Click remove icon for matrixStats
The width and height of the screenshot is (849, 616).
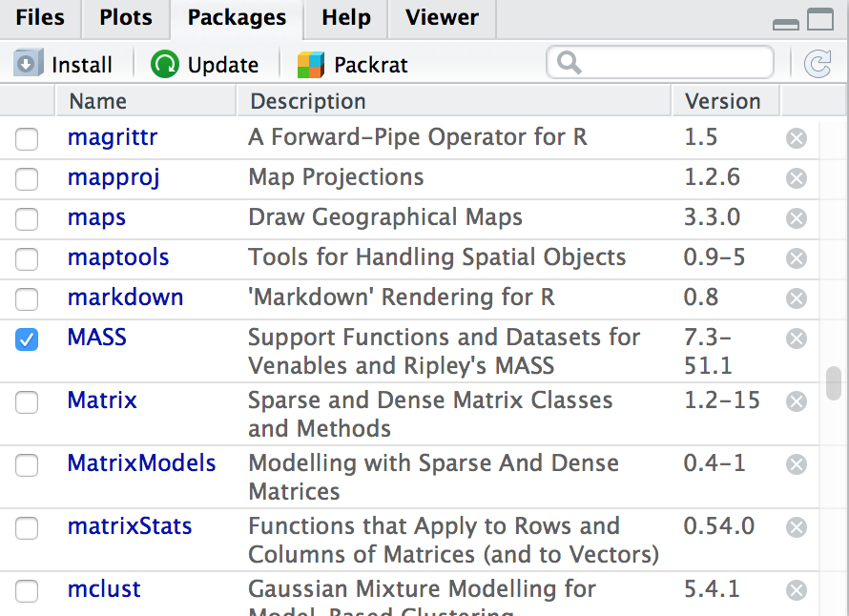coord(796,527)
